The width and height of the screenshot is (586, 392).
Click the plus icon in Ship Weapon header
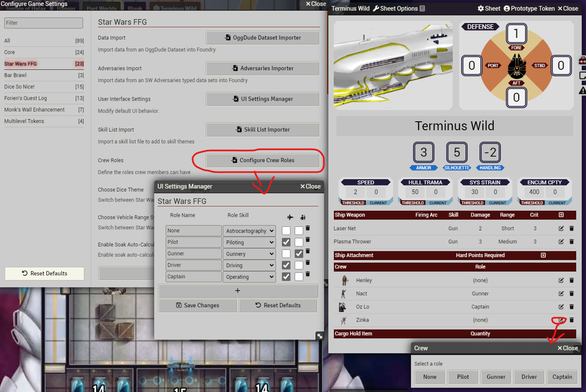pyautogui.click(x=562, y=215)
